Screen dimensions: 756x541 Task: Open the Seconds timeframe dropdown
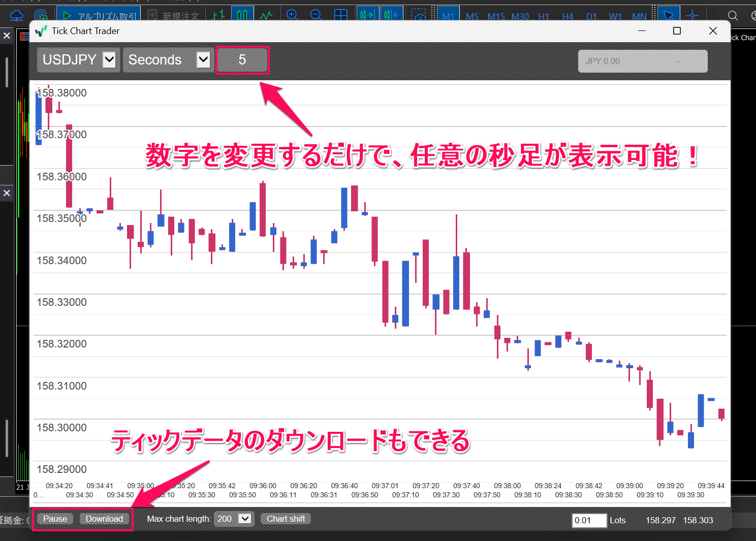(x=203, y=59)
